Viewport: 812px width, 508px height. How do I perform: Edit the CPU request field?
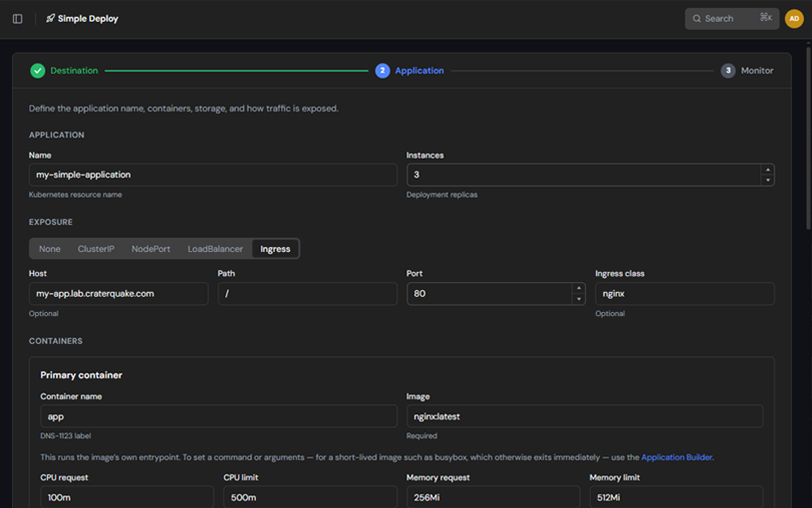tap(127, 497)
